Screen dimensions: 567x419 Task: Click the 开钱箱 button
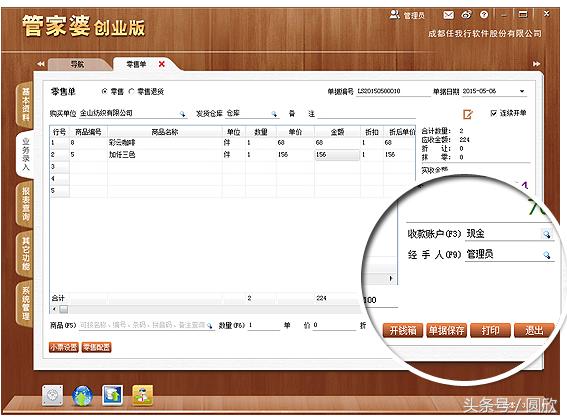[402, 330]
